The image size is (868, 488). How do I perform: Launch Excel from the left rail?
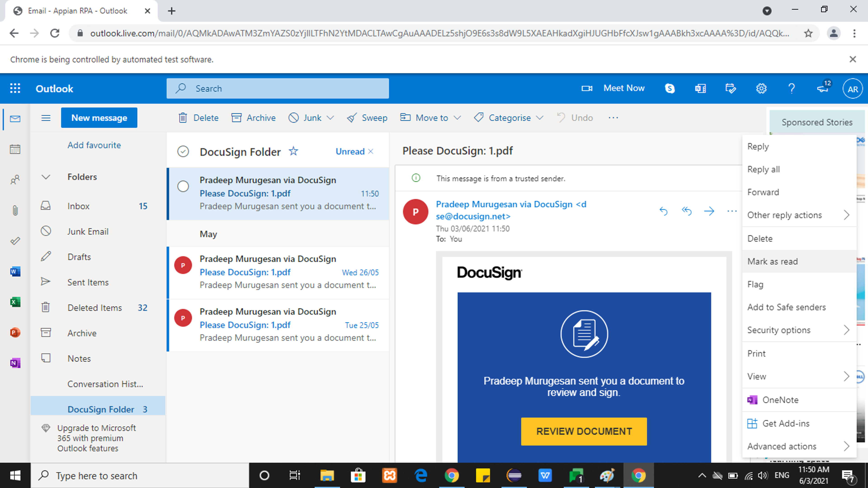click(15, 302)
